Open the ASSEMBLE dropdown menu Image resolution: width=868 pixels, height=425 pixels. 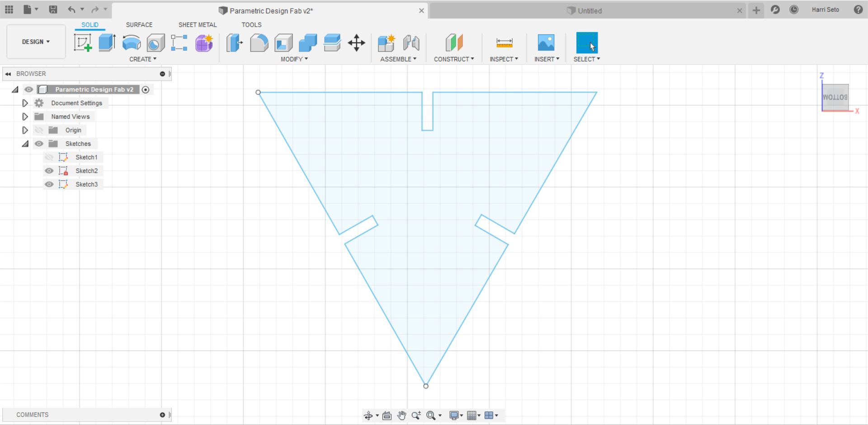[398, 59]
